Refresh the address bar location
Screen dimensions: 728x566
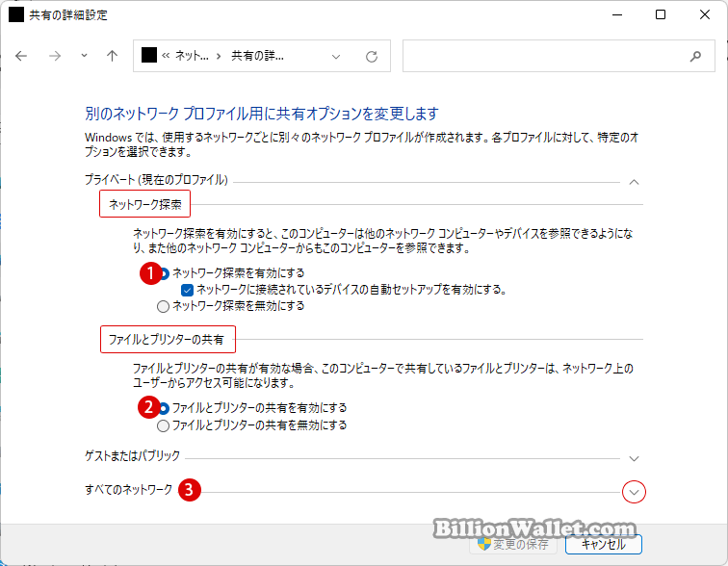tap(372, 57)
